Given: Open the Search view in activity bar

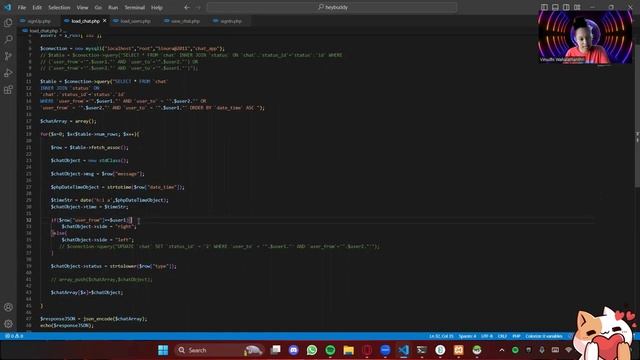Looking at the screenshot, I should coord(8,40).
